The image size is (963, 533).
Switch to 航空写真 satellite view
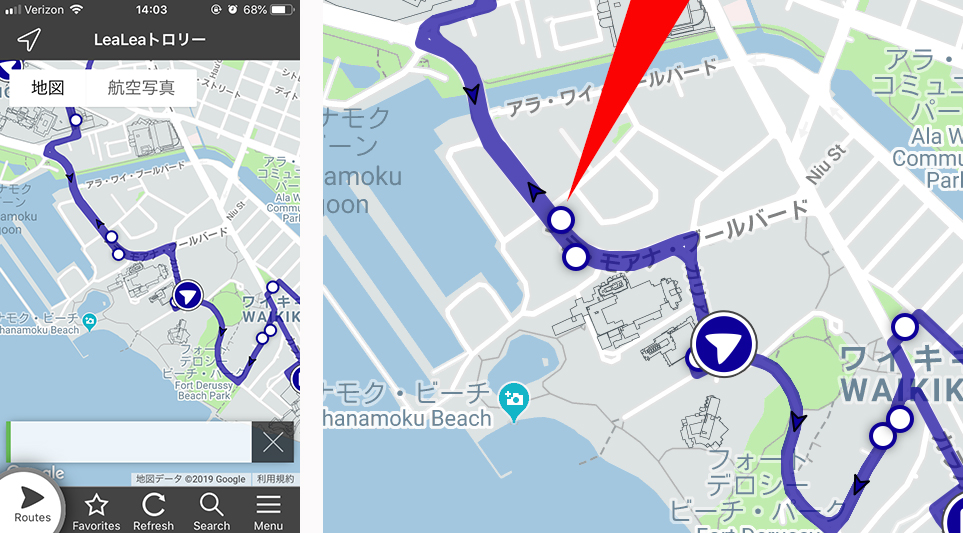tap(141, 88)
